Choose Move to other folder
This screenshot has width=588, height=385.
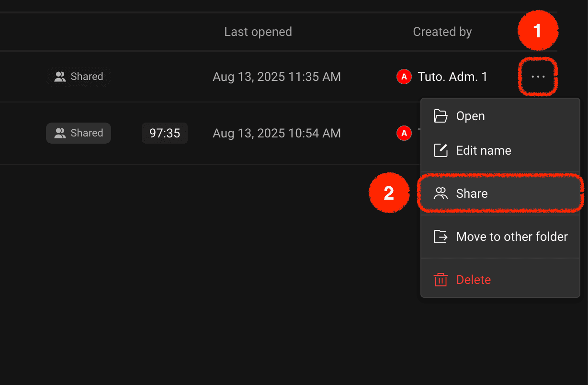point(500,237)
